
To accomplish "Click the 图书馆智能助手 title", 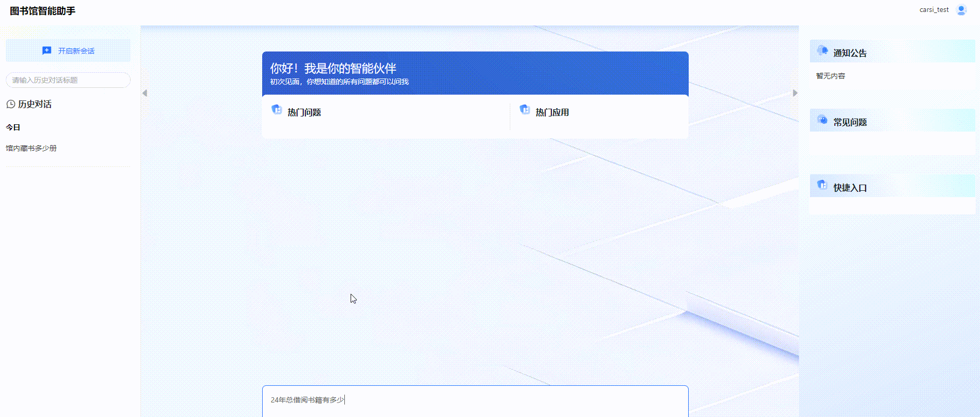I will click(43, 11).
